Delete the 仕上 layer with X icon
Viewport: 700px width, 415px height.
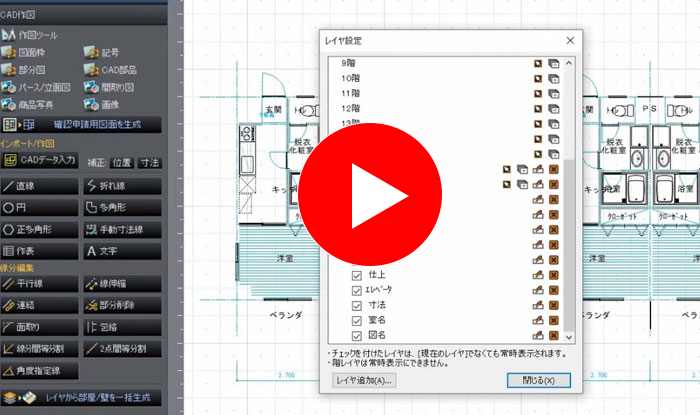point(554,275)
